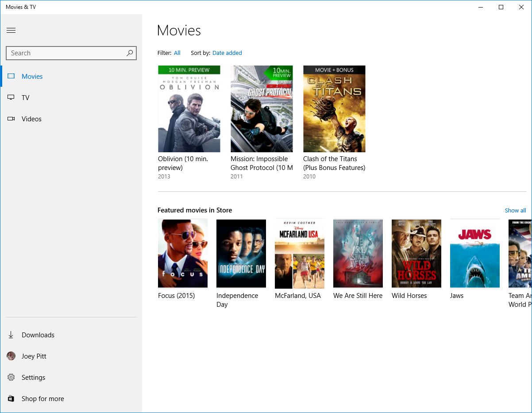Open Downloads via its arrow icon

click(11, 335)
